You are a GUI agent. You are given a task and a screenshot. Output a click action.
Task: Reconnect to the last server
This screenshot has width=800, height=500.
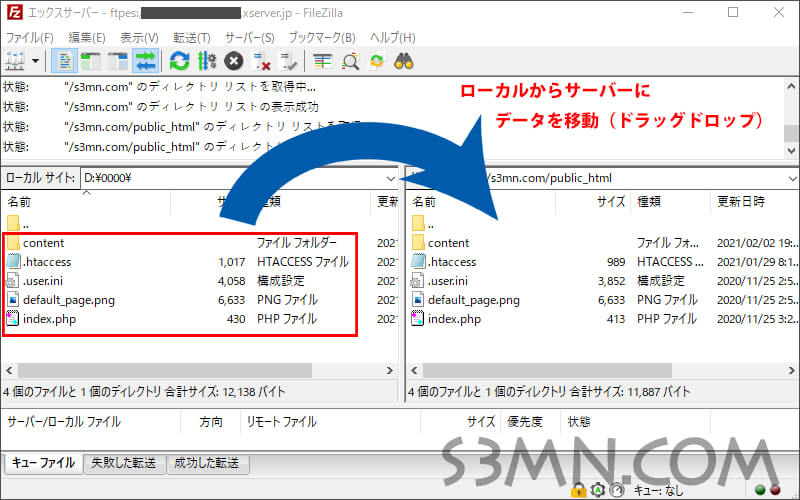point(288,61)
